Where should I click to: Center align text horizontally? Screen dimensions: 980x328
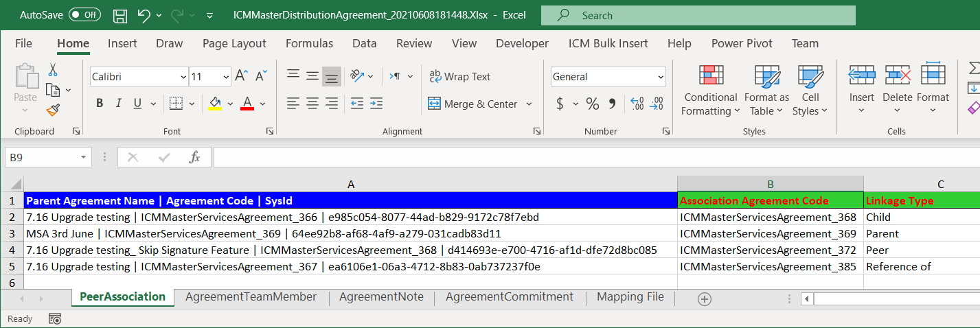[x=312, y=104]
